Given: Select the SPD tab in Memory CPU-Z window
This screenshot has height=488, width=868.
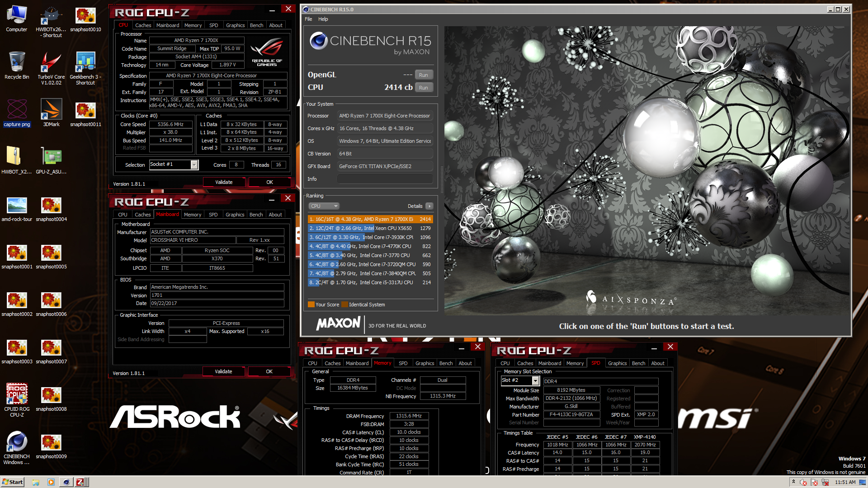Looking at the screenshot, I should point(403,363).
